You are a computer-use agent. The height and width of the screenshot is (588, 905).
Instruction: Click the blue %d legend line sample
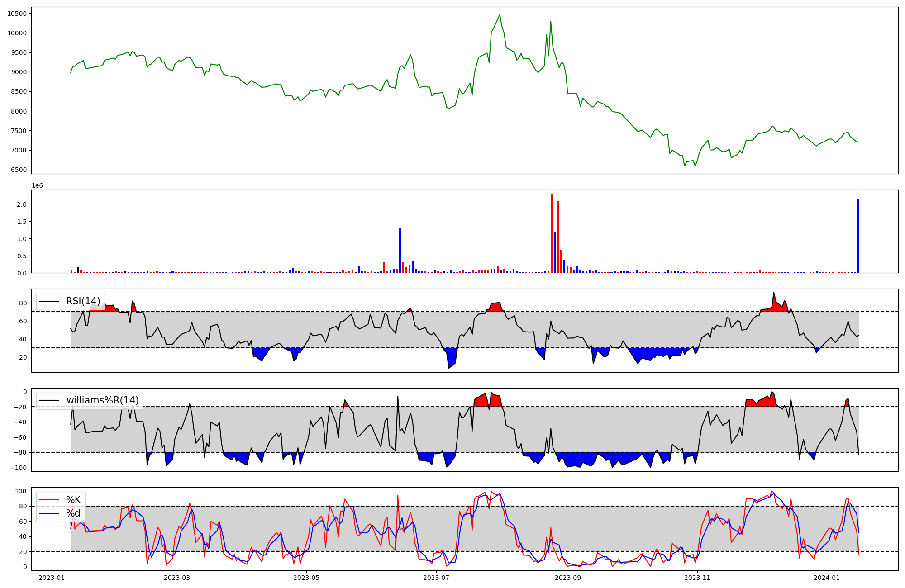[x=49, y=513]
